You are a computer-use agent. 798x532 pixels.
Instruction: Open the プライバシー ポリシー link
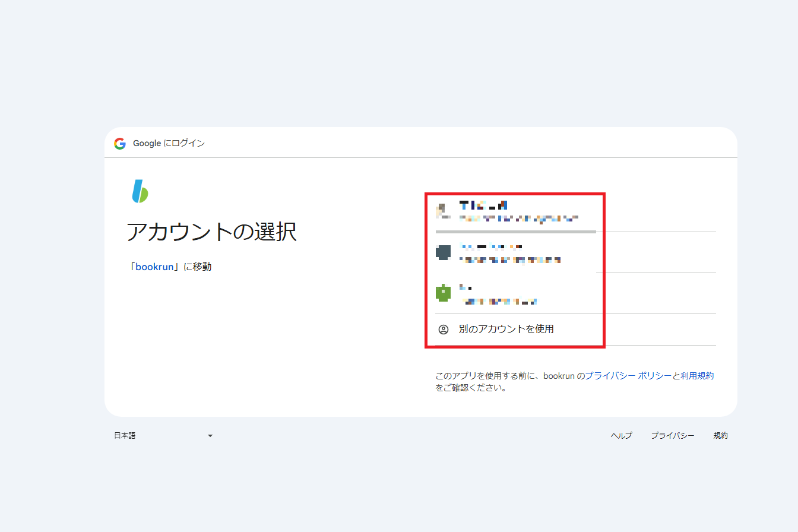point(628,376)
